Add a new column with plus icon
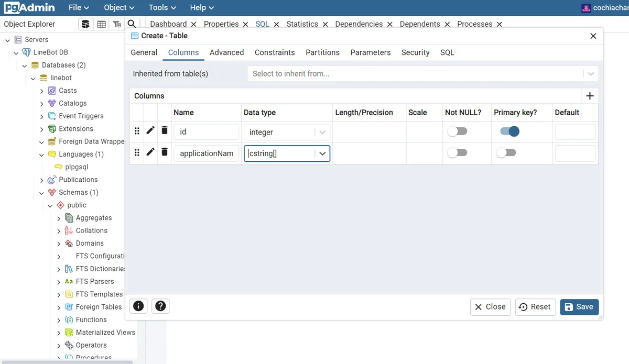629x364 pixels. coord(590,96)
